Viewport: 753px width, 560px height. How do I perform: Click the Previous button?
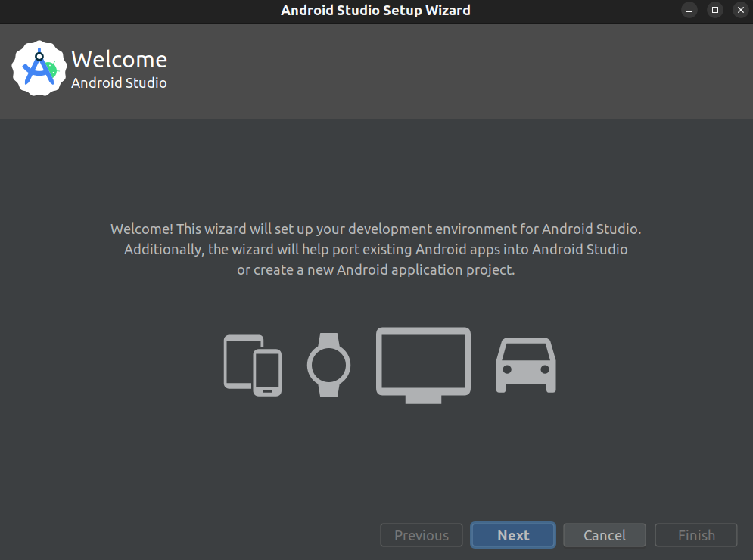coord(422,535)
